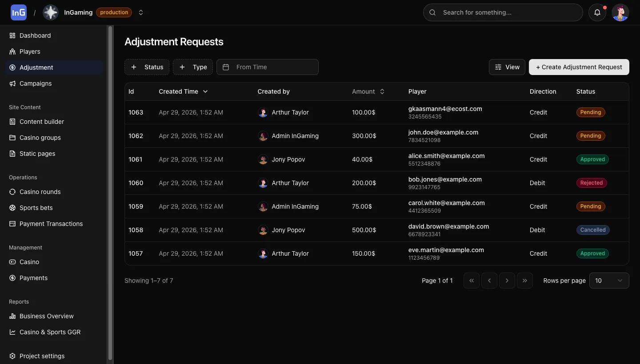Select the Players icon
The height and width of the screenshot is (364, 640).
pos(12,51)
